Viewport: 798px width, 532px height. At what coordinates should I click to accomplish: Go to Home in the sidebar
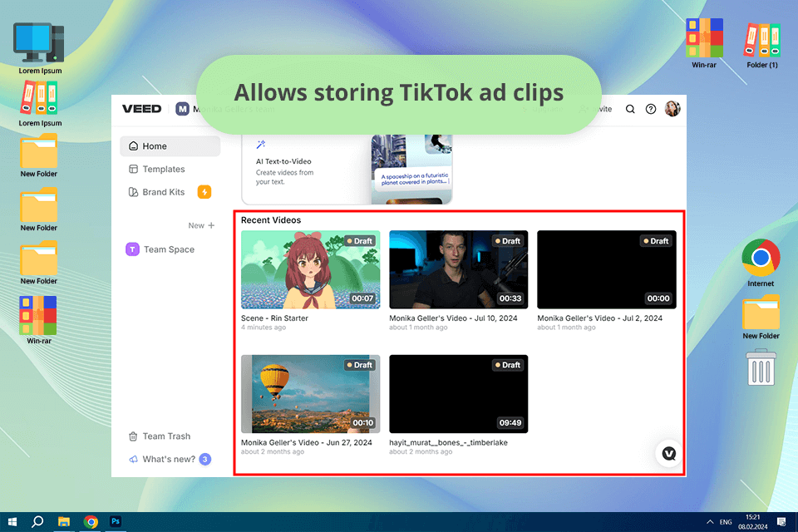pos(170,146)
